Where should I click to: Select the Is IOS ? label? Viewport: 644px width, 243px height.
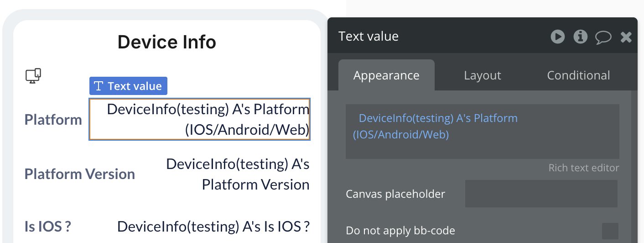pos(48,226)
